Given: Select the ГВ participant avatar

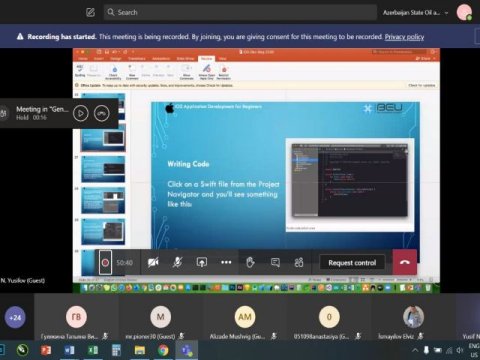Looking at the screenshot, I should pos(76,317).
